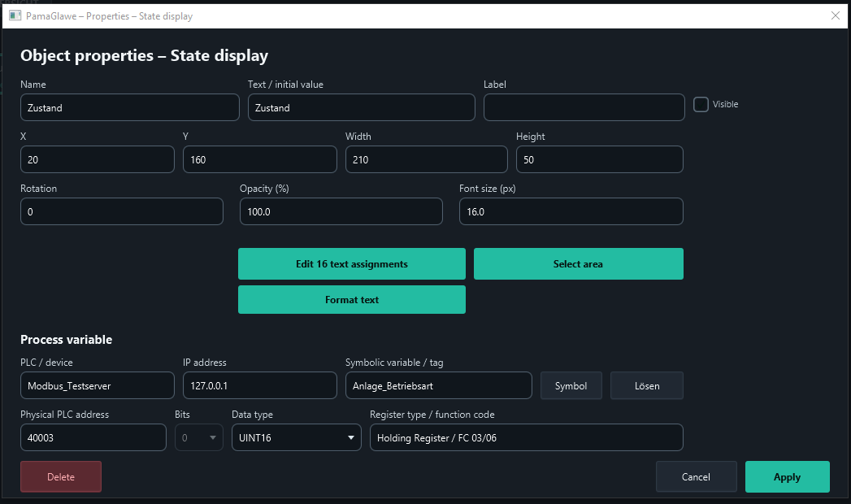This screenshot has width=851, height=504.
Task: Click the Lösen button
Action: [x=647, y=386]
